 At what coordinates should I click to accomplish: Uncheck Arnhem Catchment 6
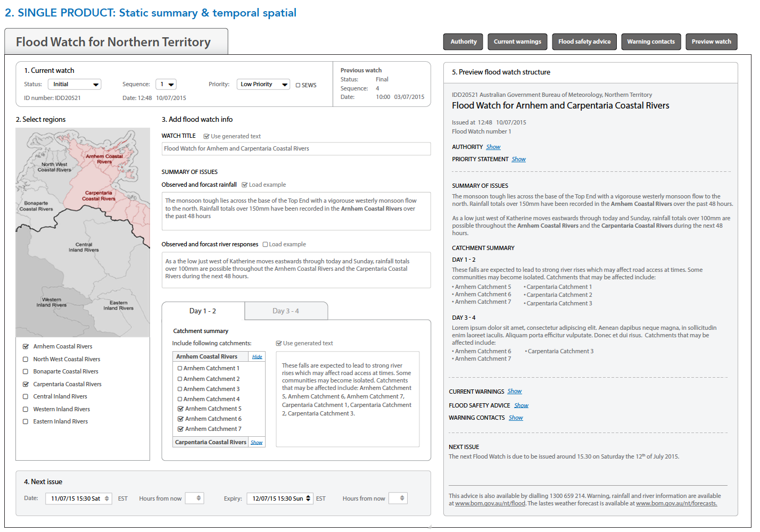pyautogui.click(x=180, y=419)
